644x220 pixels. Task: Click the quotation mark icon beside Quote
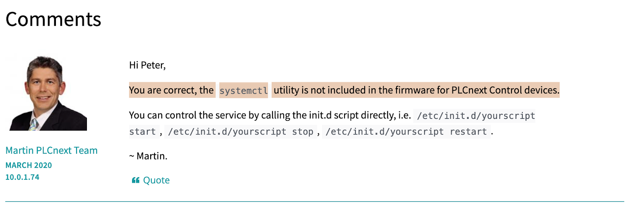coord(136,180)
